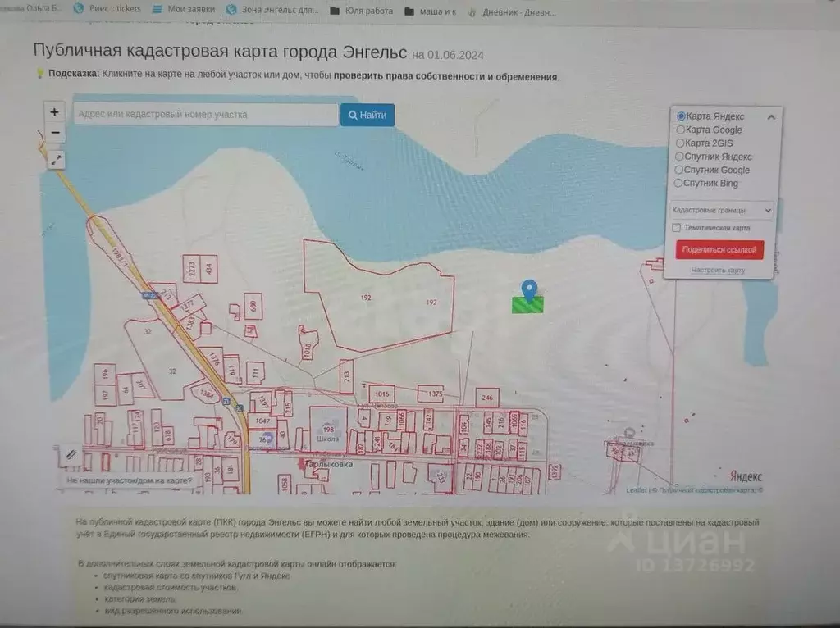Open Мои заявки bookmark

click(184, 9)
